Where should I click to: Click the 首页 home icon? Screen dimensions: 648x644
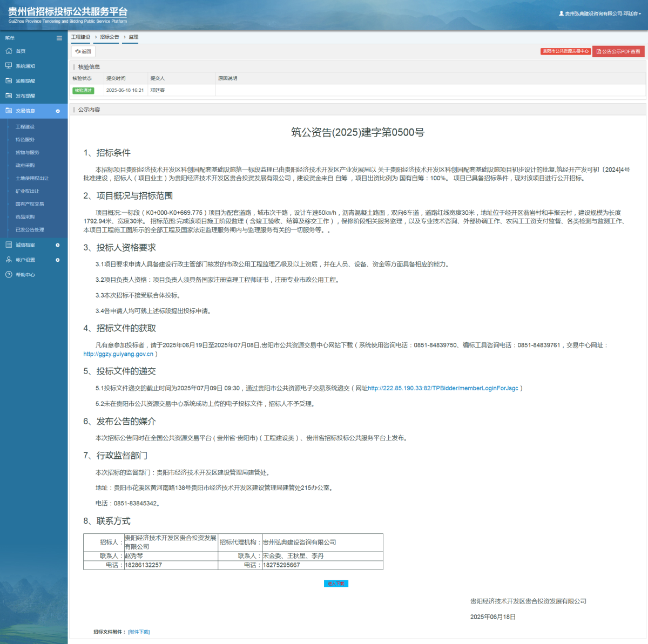[9, 51]
